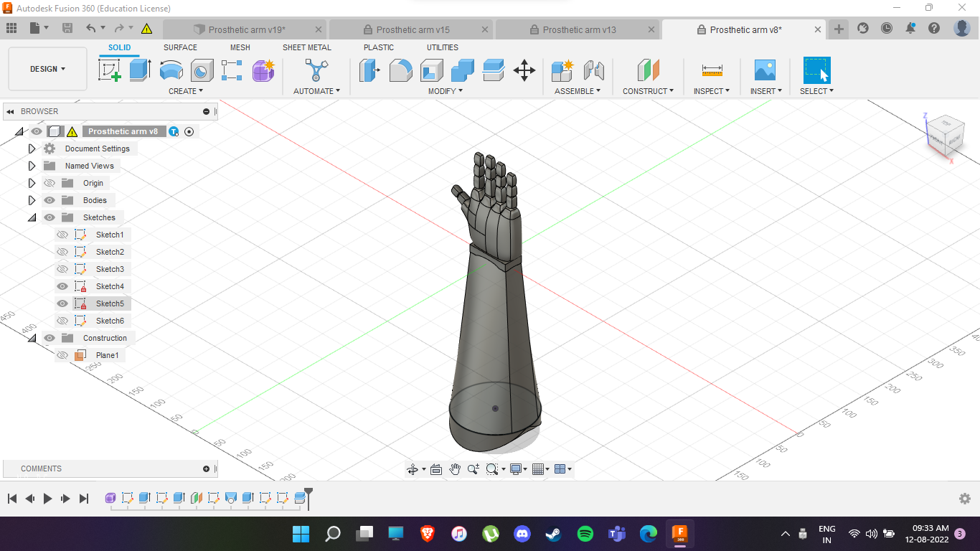
Task: Select the Press Pull tool
Action: 369,70
